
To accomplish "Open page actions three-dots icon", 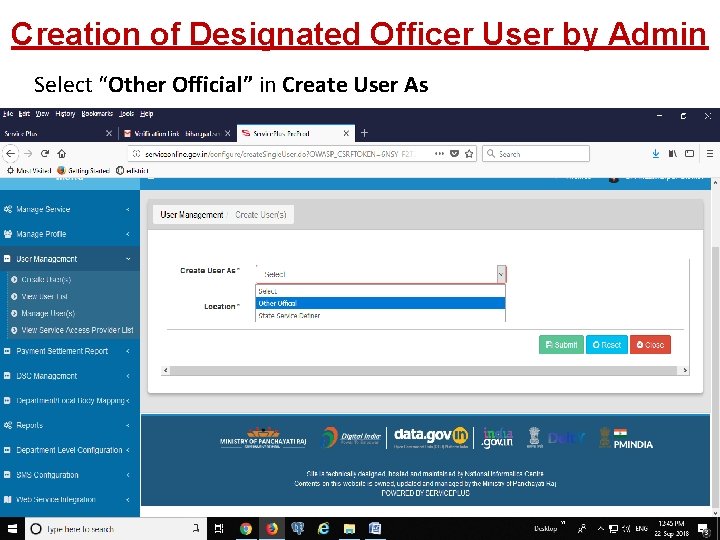I will 439,153.
